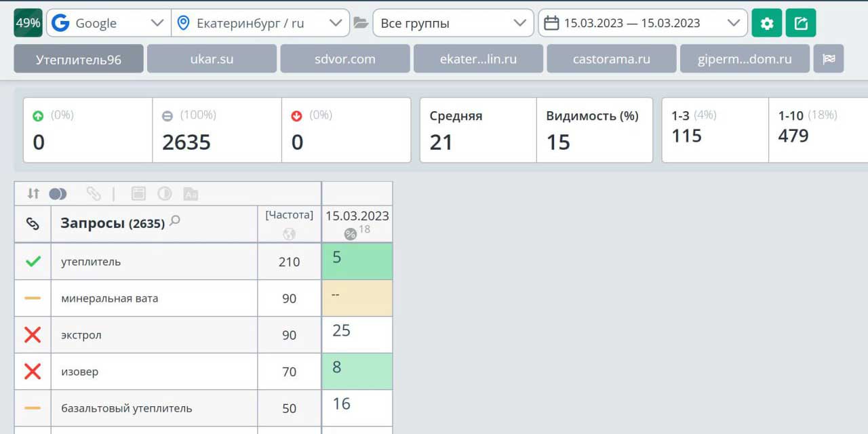Click frequency 90 in экстрол row

(290, 335)
